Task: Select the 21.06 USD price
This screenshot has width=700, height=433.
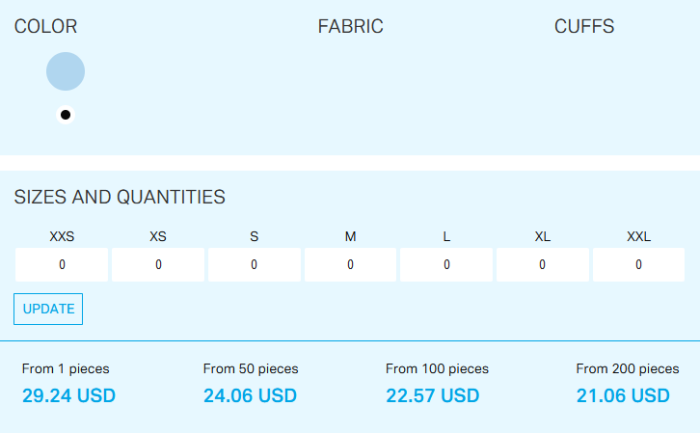Action: click(622, 396)
